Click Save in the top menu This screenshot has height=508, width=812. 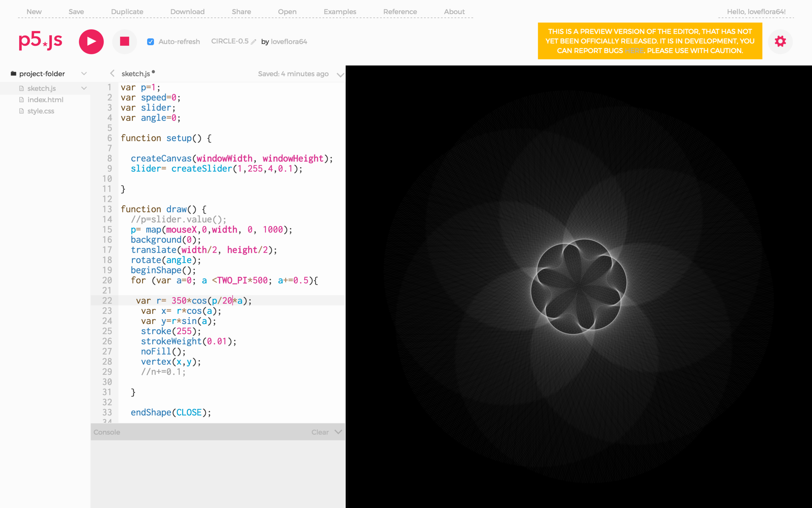pyautogui.click(x=76, y=12)
